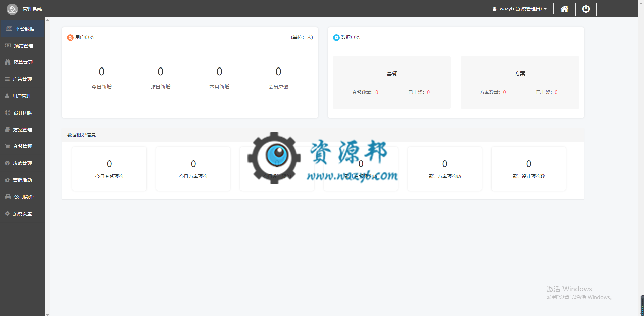The width and height of the screenshot is (644, 316).
Task: Click 已上架 value in 方案 card
Action: click(556, 92)
